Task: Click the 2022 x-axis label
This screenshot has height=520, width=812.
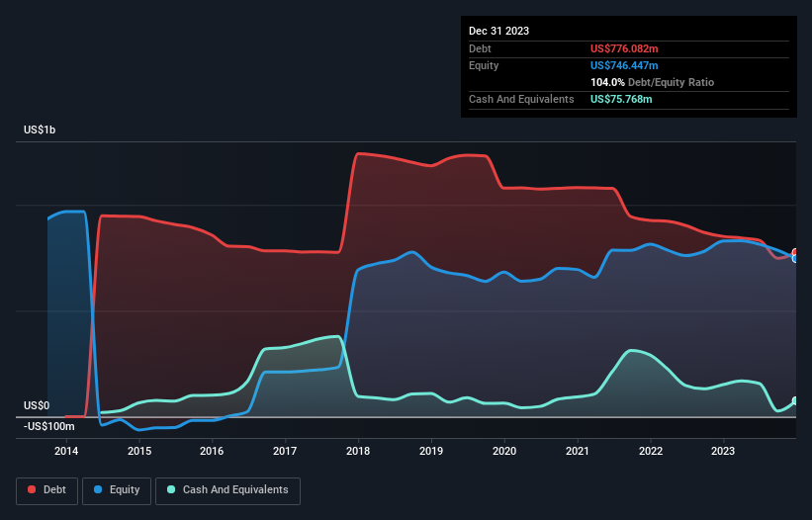Action: pos(651,451)
